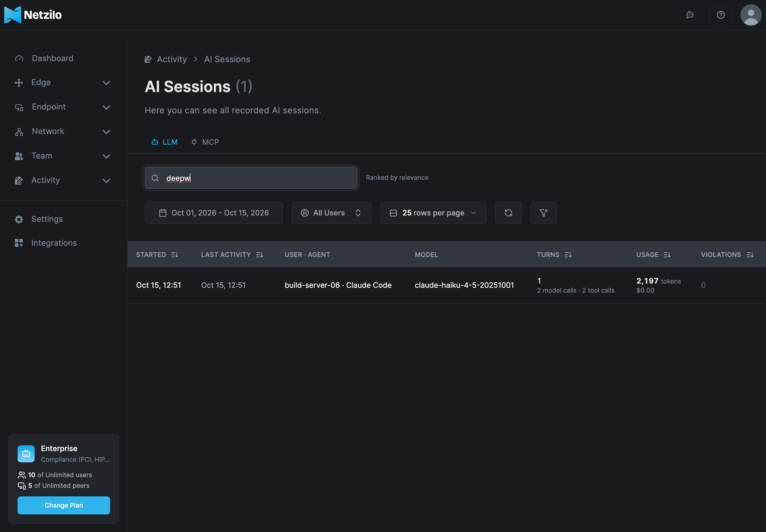Viewport: 766px width, 532px height.
Task: Click the Integrations grid icon in sidebar
Action: pyautogui.click(x=19, y=243)
